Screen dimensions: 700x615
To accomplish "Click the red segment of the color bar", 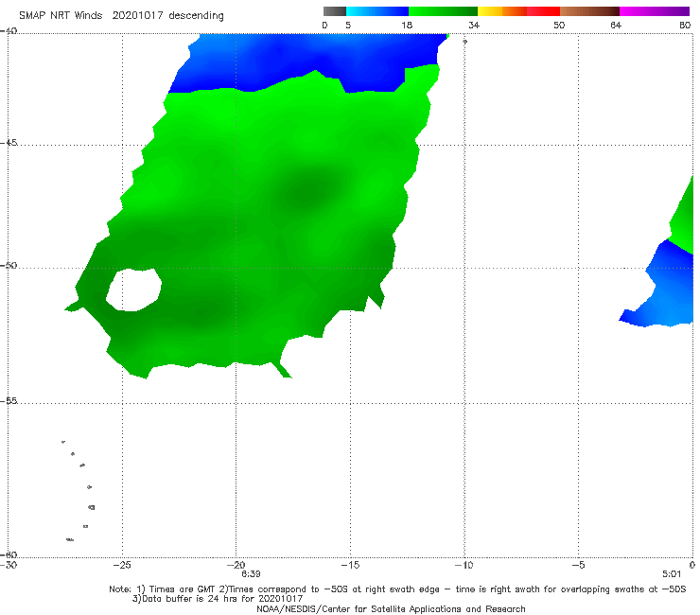I will point(543,11).
